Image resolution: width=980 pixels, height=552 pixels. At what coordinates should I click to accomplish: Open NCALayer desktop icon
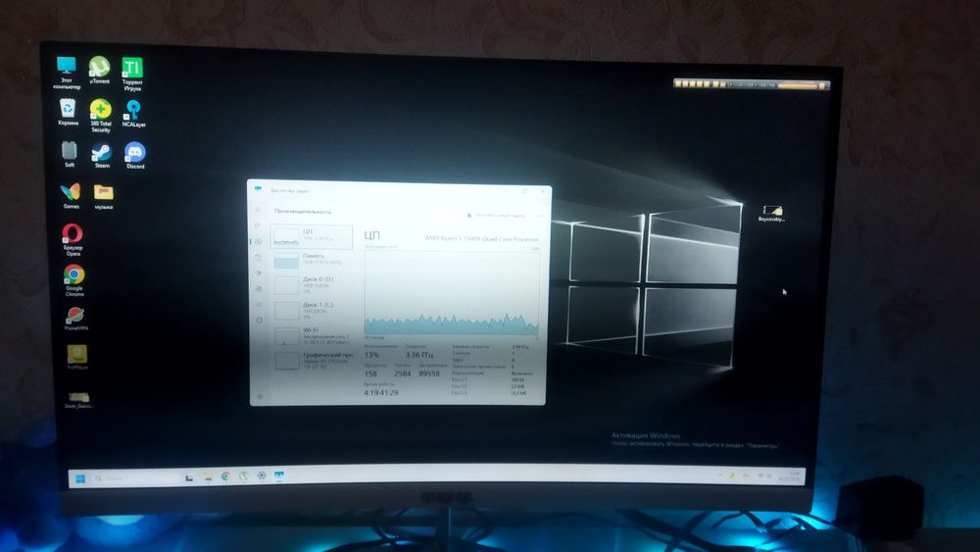coord(133,114)
